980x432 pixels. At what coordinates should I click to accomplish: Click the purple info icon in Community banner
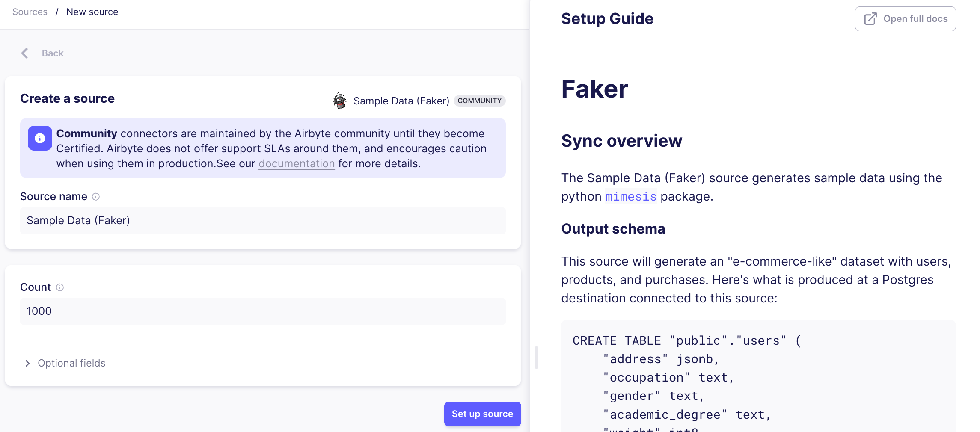pyautogui.click(x=40, y=138)
